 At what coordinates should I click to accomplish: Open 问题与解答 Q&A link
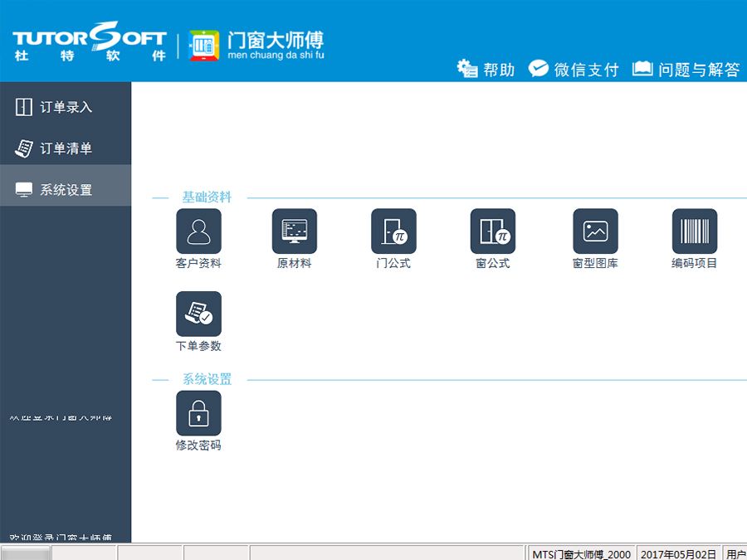click(686, 70)
